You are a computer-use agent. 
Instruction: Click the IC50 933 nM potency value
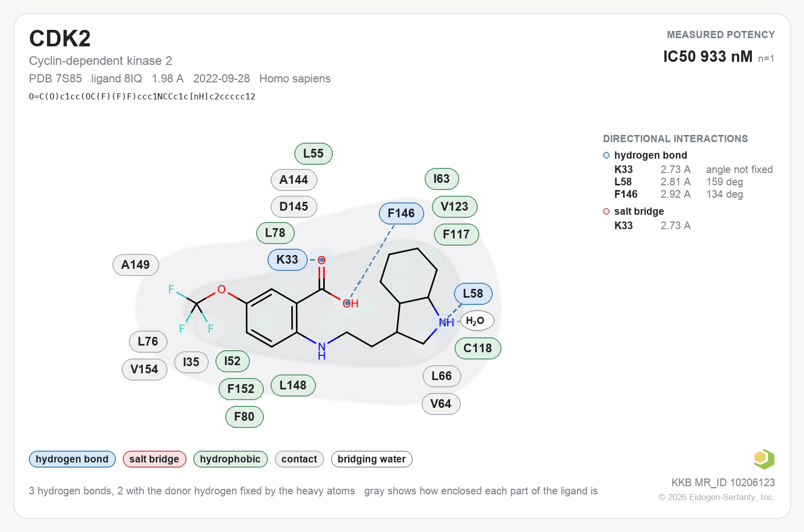click(x=708, y=56)
